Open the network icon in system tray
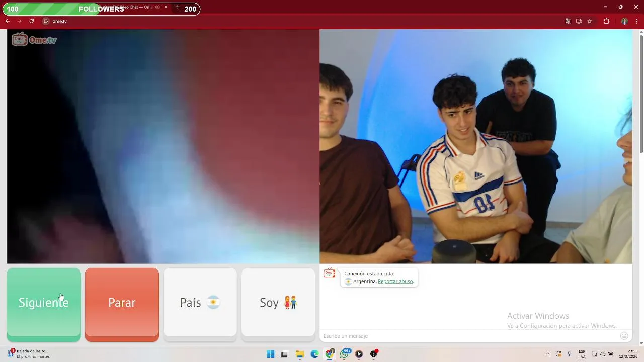Image resolution: width=644 pixels, height=362 pixels. click(594, 354)
